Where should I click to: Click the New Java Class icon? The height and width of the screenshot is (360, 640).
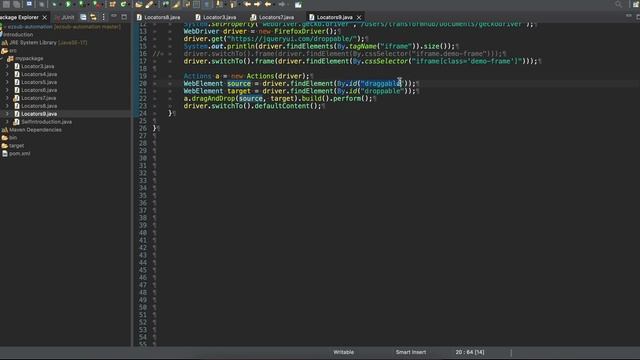coord(123,4)
